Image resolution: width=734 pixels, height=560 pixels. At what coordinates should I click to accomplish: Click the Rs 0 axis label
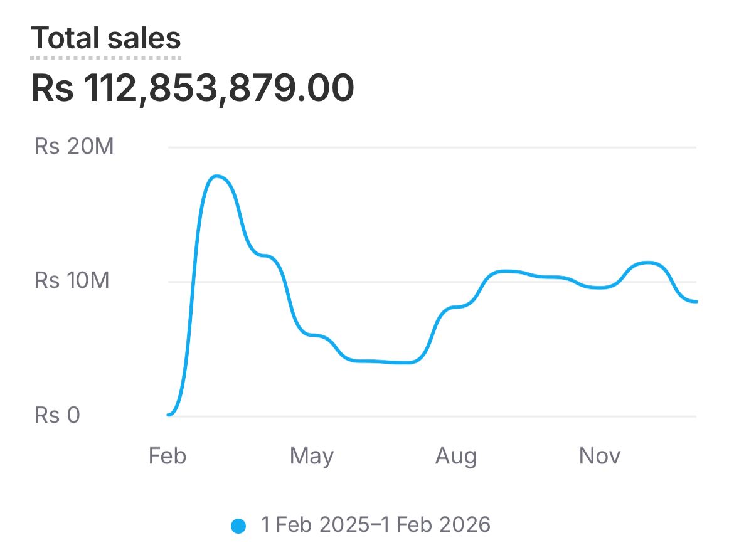57,415
